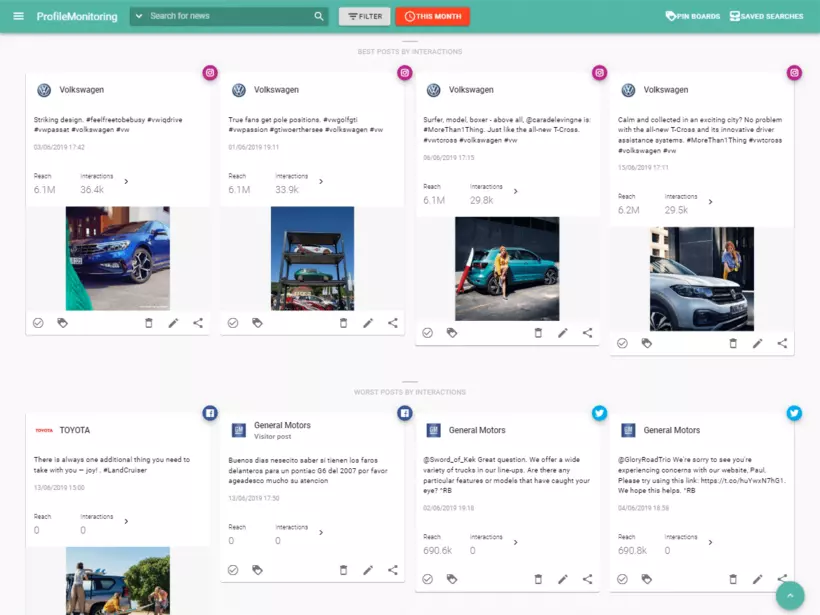Edit the '@GloryRoadTrio' General Motors post
Viewport: 820px width, 615px height.
pos(758,579)
